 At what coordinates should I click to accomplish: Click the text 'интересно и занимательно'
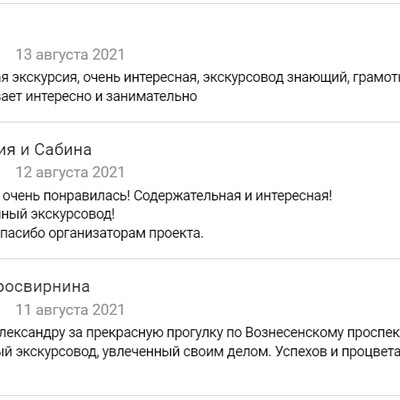[x=112, y=97]
